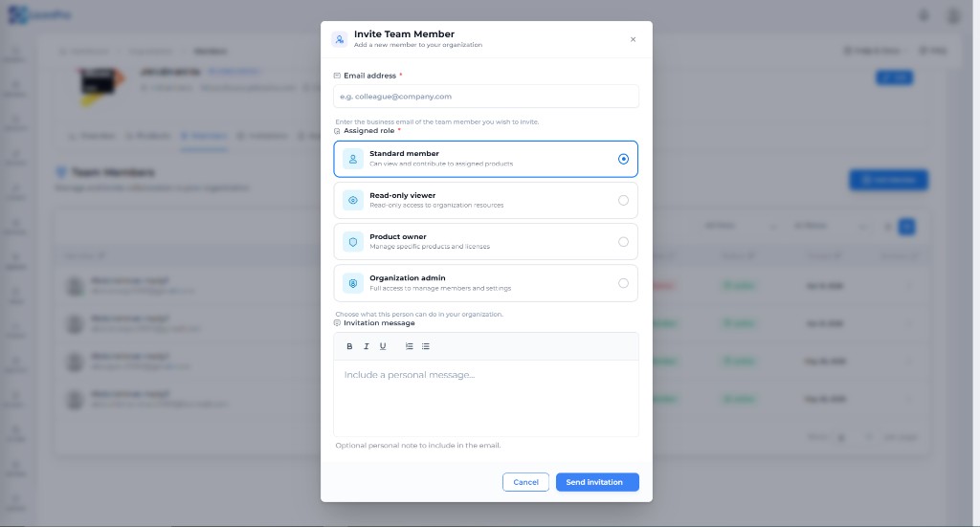Screen dimensions: 980x527
Task: Click the eye icon on Read-only viewer card
Action: pyautogui.click(x=352, y=201)
